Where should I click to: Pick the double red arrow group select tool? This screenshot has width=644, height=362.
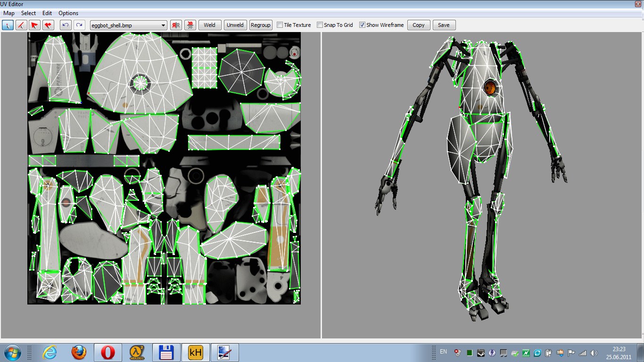48,25
